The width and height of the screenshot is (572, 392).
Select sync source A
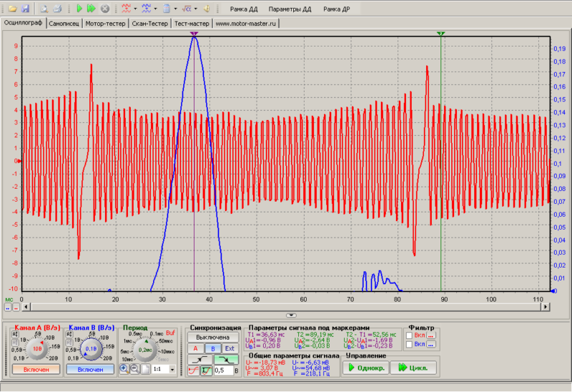point(195,348)
